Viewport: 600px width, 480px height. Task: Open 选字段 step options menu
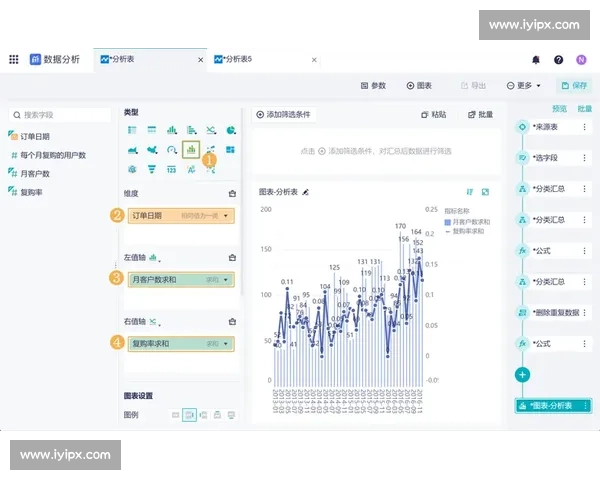coord(584,158)
